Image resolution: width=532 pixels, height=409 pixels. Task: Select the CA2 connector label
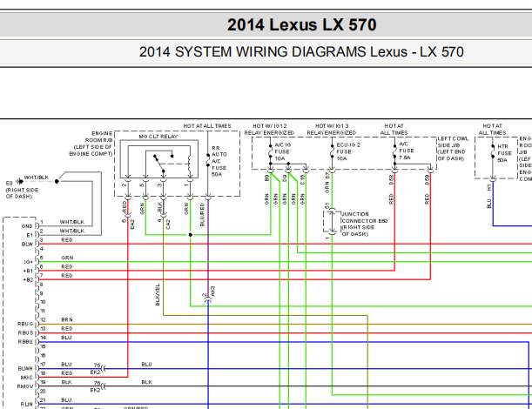pyautogui.click(x=168, y=225)
